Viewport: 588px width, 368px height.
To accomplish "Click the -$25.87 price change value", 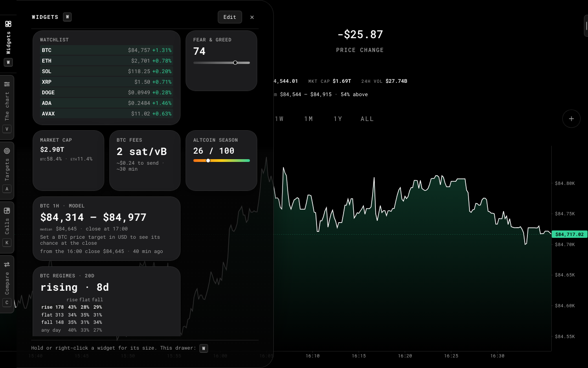I will point(360,34).
